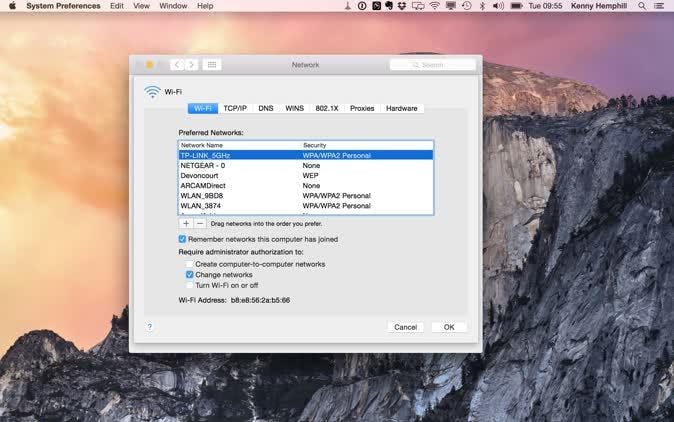The image size is (674, 422).
Task: Click the Bluetooth menu bar icon
Action: [x=482, y=6]
